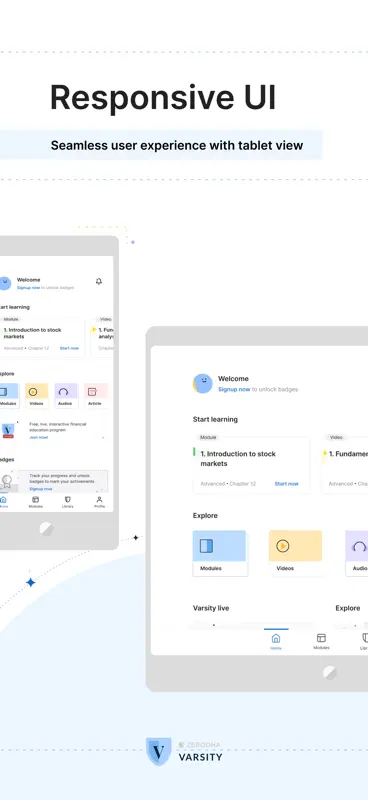Tap the bell notification icon on small tablet

pos(99,281)
